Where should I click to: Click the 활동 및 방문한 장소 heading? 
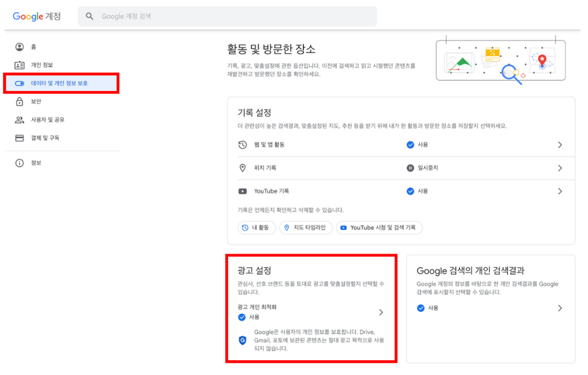[x=271, y=49]
